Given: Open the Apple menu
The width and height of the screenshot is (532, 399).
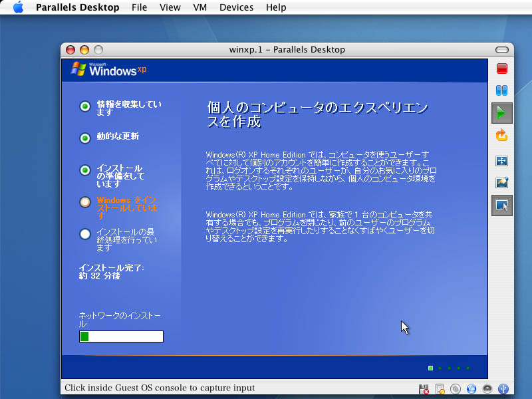Looking at the screenshot, I should coord(18,7).
